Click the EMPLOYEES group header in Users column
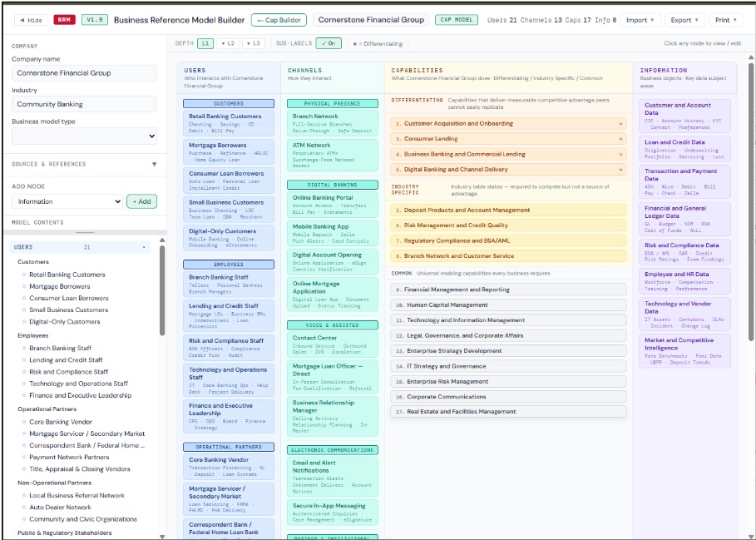This screenshot has height=540, width=756. pyautogui.click(x=229, y=265)
